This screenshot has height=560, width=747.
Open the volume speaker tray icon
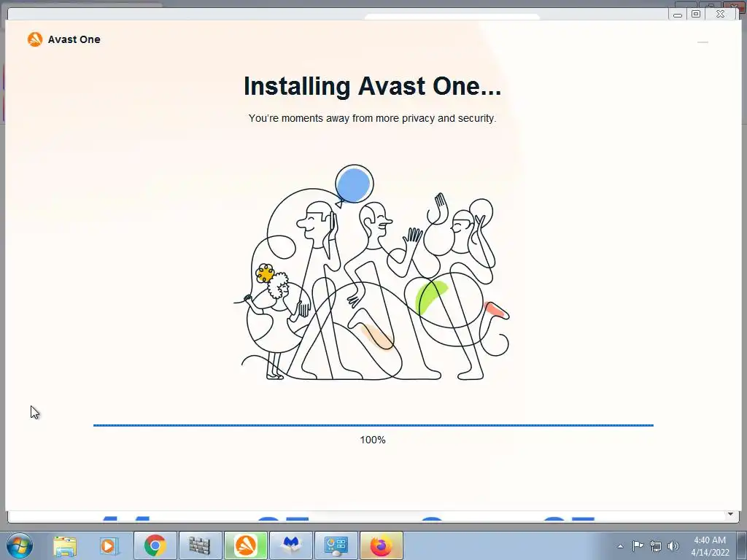pyautogui.click(x=673, y=546)
